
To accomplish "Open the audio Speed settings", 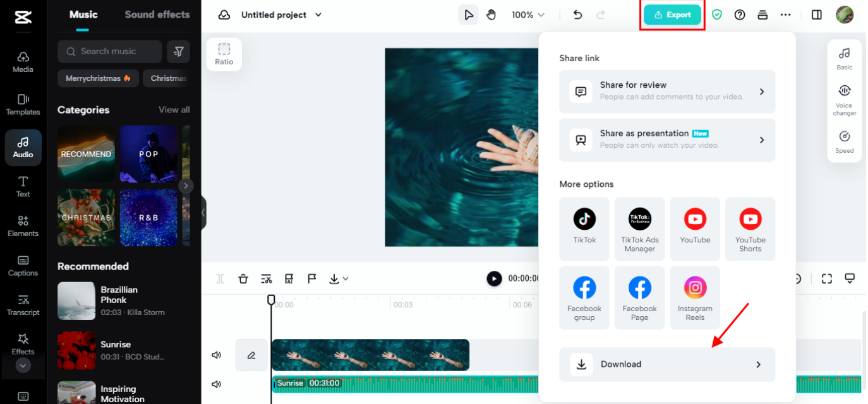I will pos(845,142).
